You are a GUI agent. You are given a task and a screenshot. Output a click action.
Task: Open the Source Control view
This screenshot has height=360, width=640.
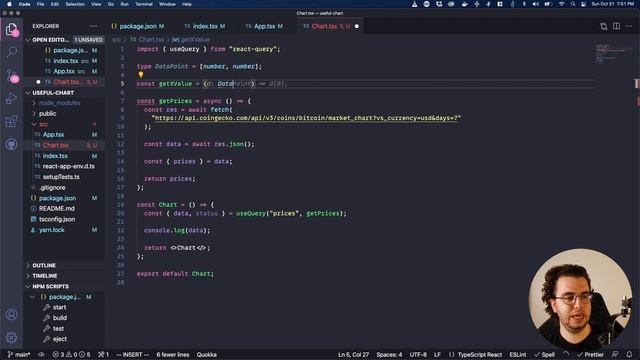[12, 75]
